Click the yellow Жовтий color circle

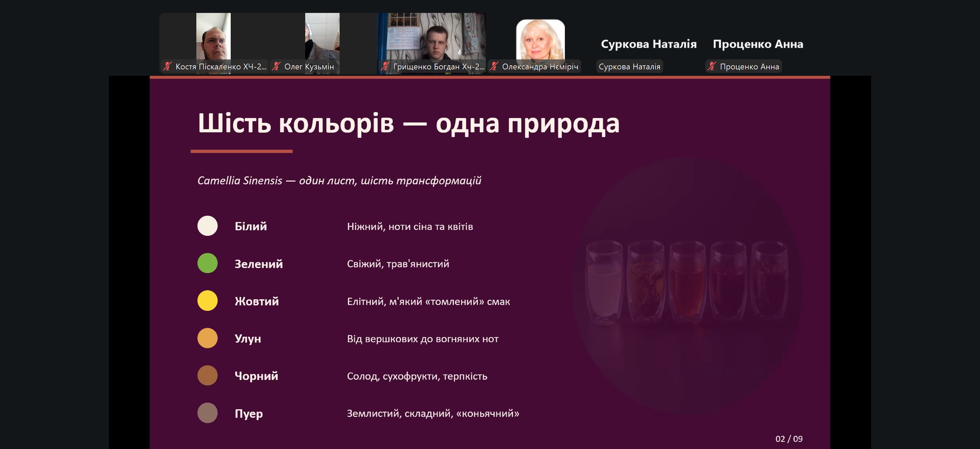point(207,301)
